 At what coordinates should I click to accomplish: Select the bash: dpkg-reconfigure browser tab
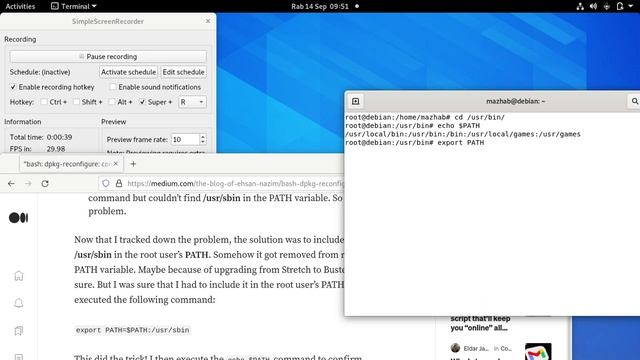(x=67, y=164)
